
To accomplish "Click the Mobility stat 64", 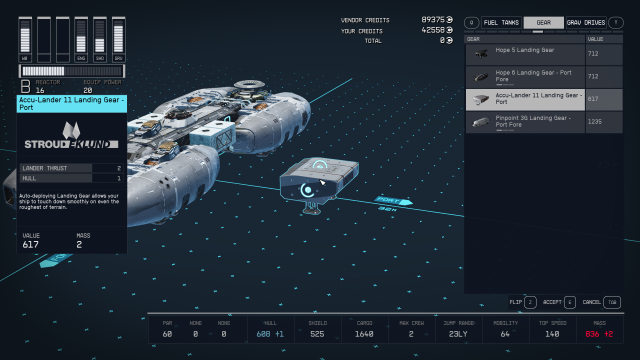I will click(505, 330).
